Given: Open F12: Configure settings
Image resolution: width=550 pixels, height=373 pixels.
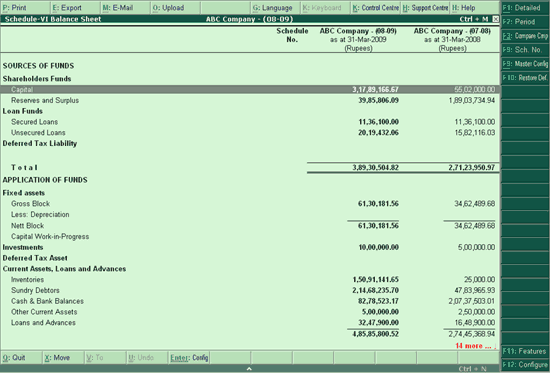Looking at the screenshot, I should point(525,365).
